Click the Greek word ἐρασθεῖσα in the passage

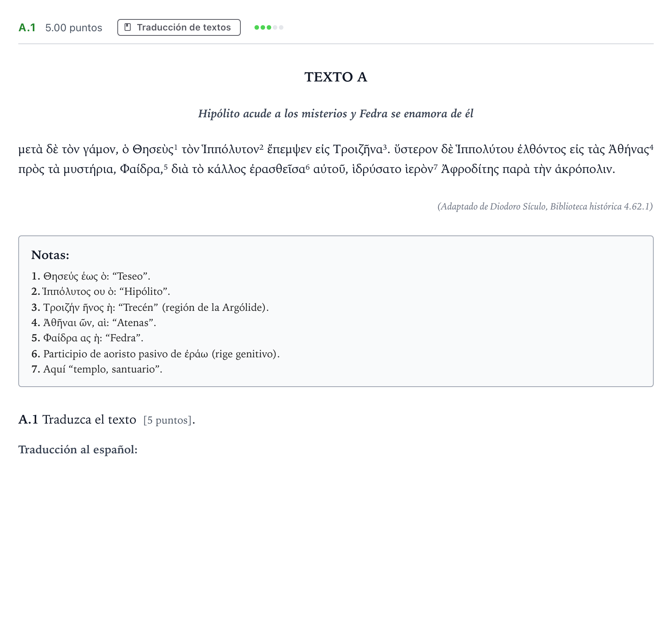(277, 169)
